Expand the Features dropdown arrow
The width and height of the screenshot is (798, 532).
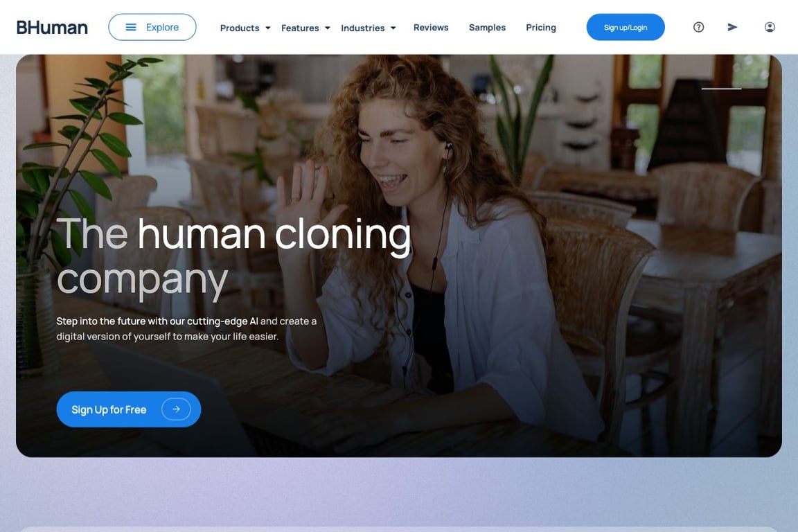point(327,28)
